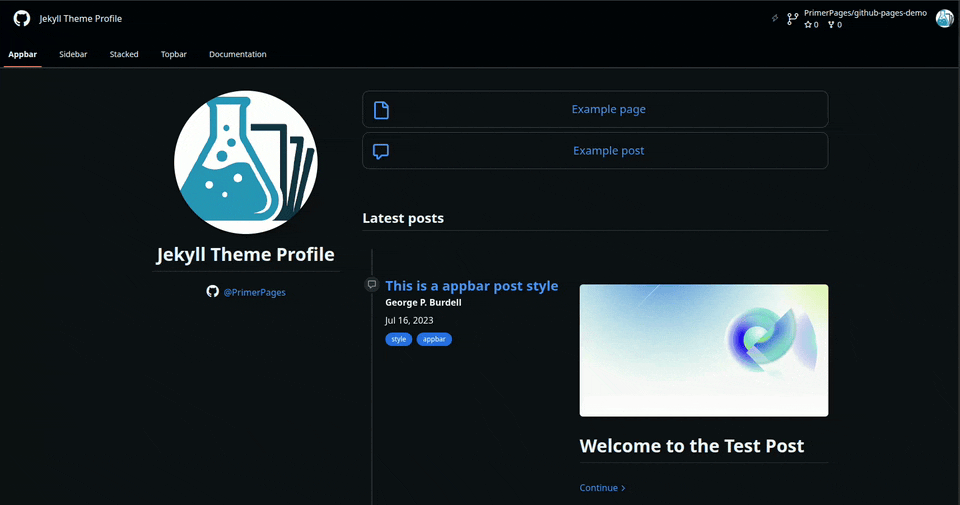The image size is (960, 505).
Task: Click the comment icon on post timeline
Action: click(x=372, y=285)
